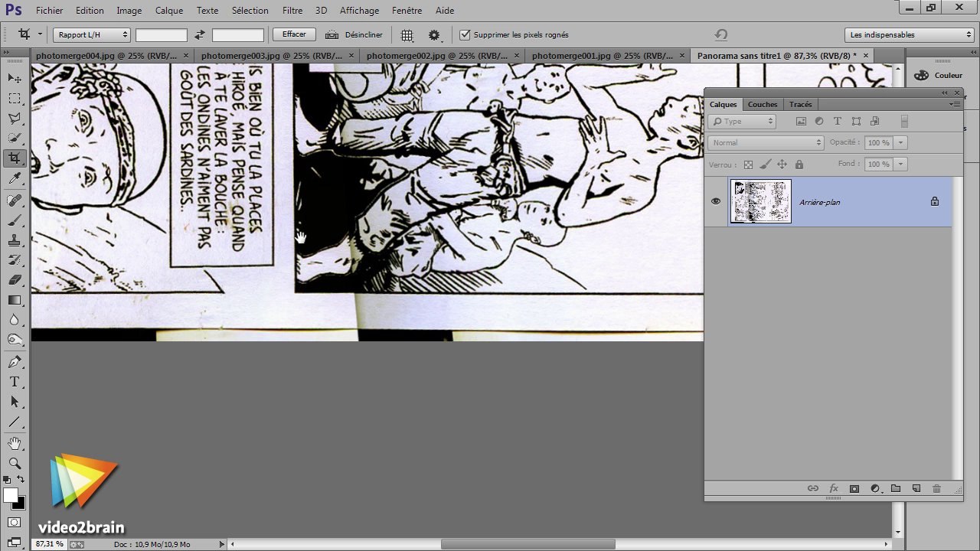980x551 pixels.
Task: Select the Zoom tool
Action: tap(15, 463)
